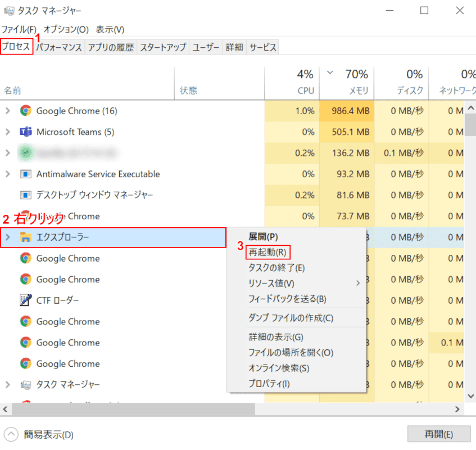Choose プロパティ(I) in the context menu
Viewport: 476px width, 450px height.
pos(269,384)
